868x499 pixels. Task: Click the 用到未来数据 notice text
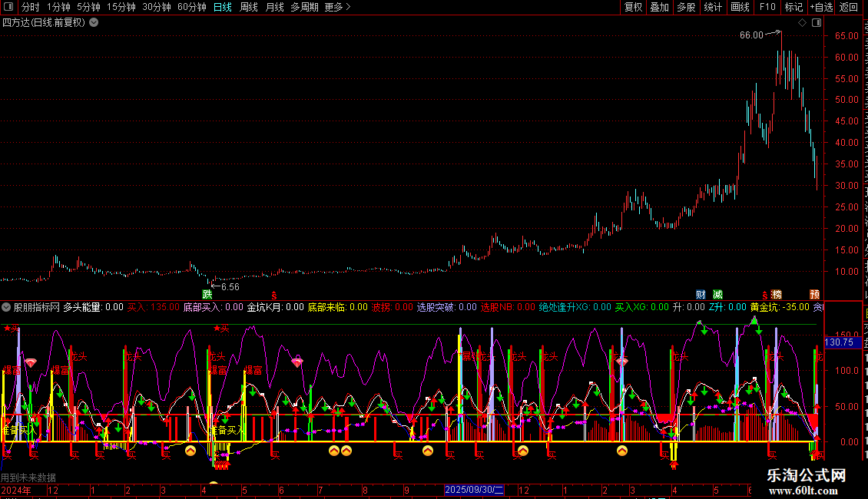[x=28, y=478]
